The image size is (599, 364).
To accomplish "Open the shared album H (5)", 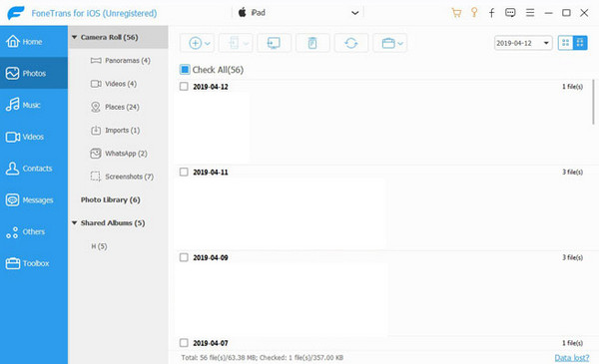I will point(99,246).
